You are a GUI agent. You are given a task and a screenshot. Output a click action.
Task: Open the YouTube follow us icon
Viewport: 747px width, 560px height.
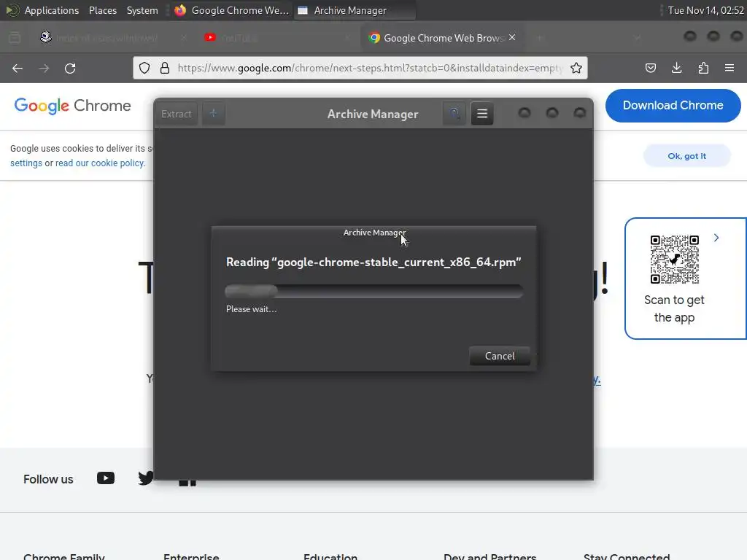click(106, 478)
